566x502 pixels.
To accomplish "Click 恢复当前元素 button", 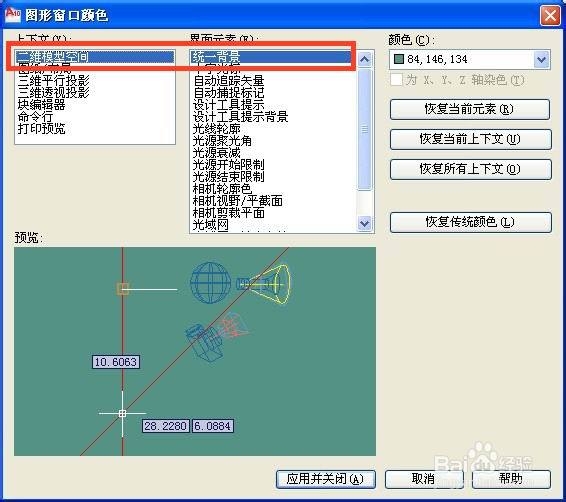I will 470,109.
